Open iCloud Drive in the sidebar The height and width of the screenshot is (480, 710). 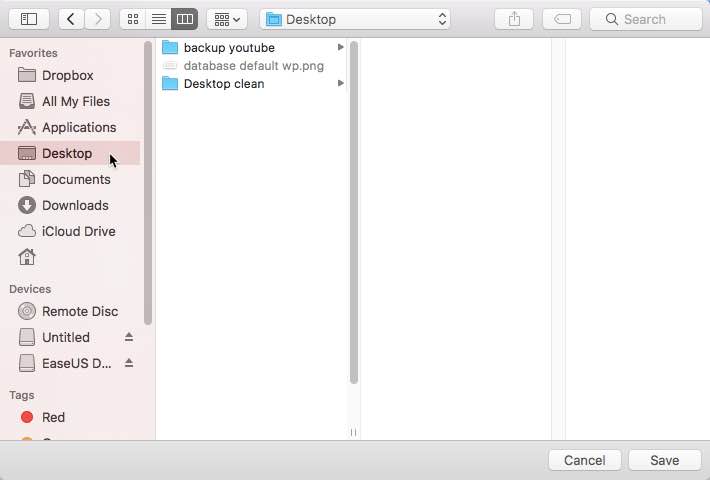tap(70, 231)
